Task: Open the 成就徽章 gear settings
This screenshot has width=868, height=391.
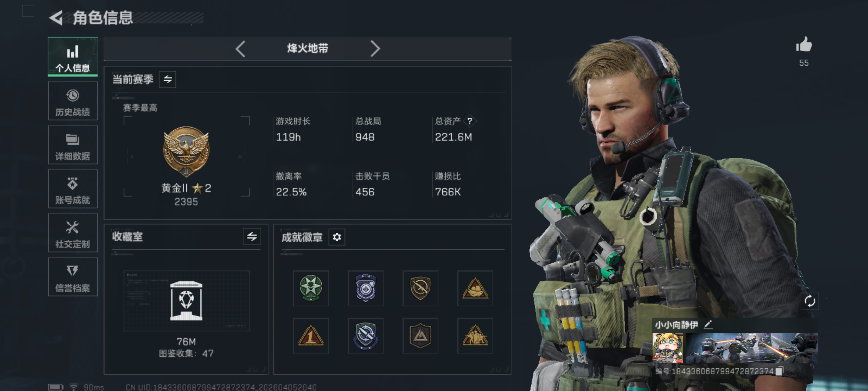Action: 337,237
